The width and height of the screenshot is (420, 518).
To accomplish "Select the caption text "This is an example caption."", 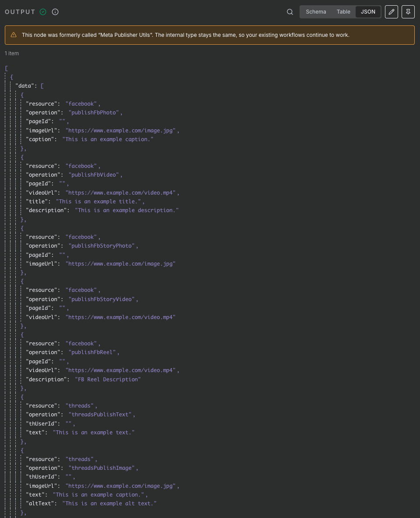I will (x=108, y=139).
